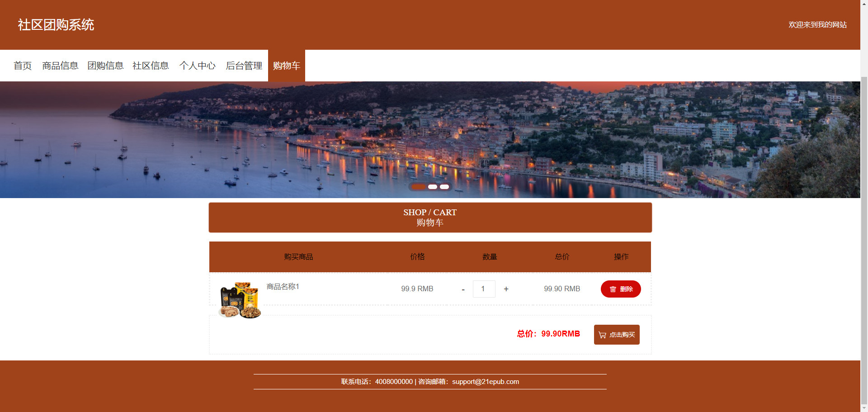Click the trash icon in 删除 button
The image size is (868, 412).
point(613,289)
